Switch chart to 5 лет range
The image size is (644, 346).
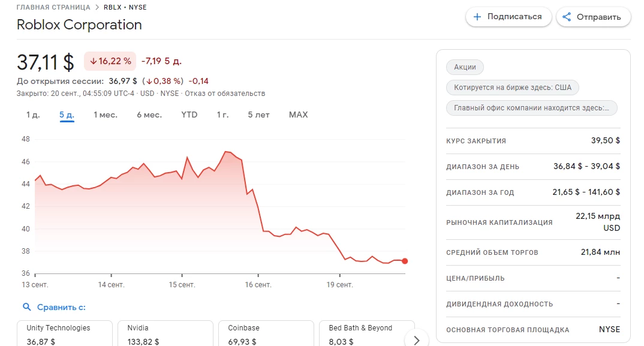(258, 115)
